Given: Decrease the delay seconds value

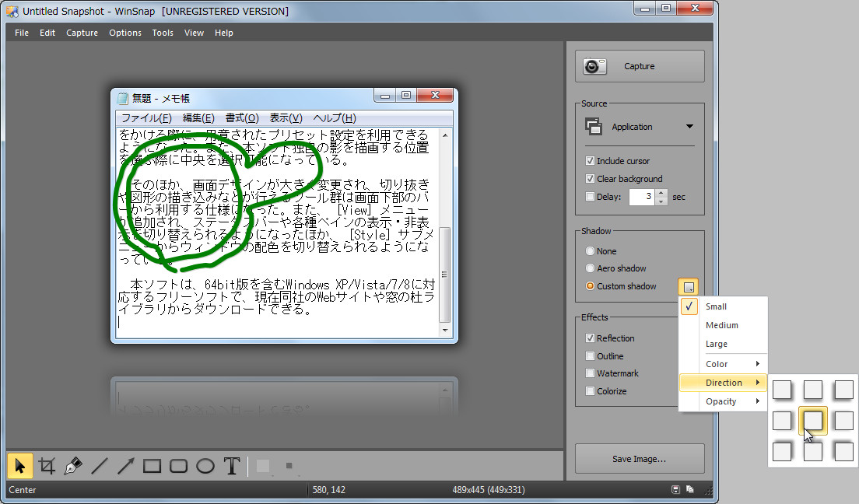Looking at the screenshot, I should click(x=661, y=201).
